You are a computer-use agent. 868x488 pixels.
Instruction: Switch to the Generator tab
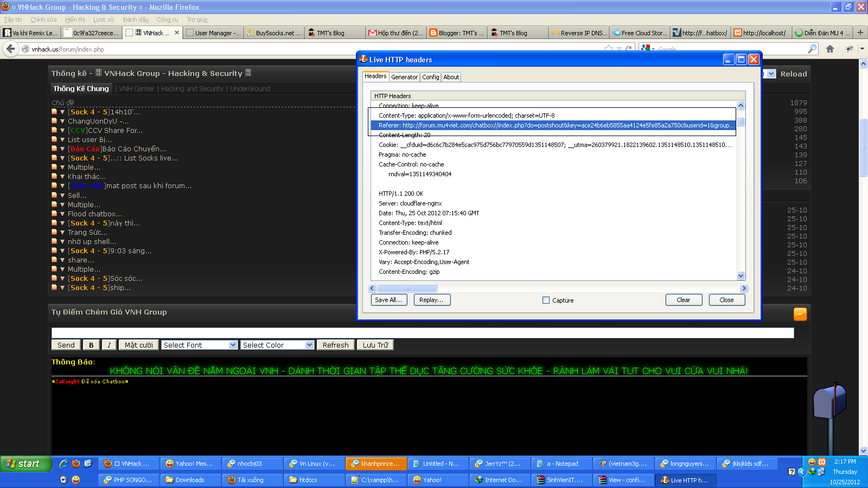tap(405, 77)
